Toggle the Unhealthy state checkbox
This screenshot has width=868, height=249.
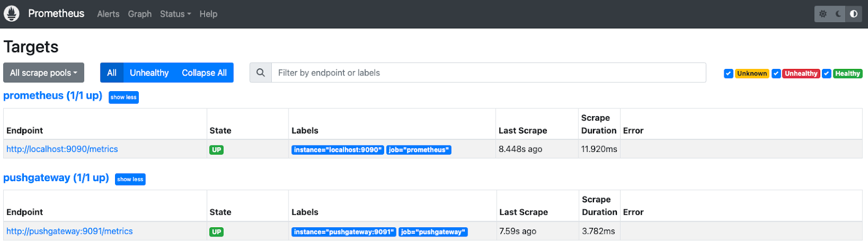point(776,74)
